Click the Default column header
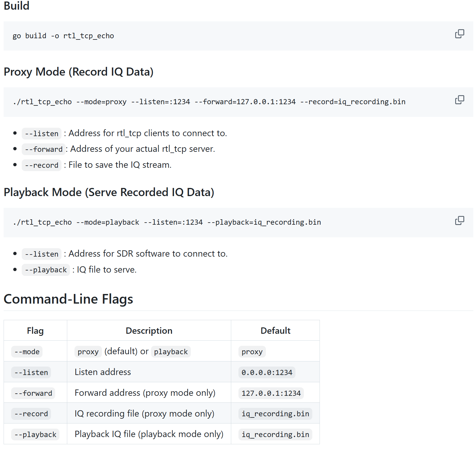 [276, 331]
